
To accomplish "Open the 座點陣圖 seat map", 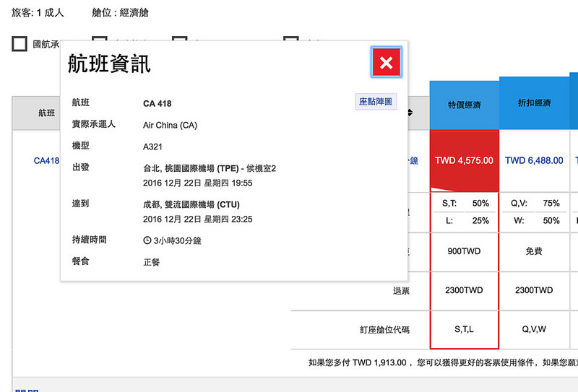I will (376, 102).
